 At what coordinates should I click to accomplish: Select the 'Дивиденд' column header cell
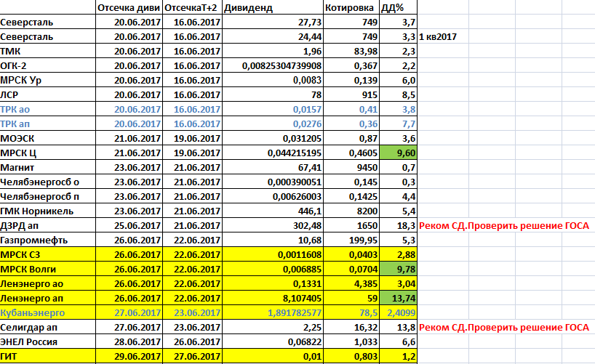273,7
